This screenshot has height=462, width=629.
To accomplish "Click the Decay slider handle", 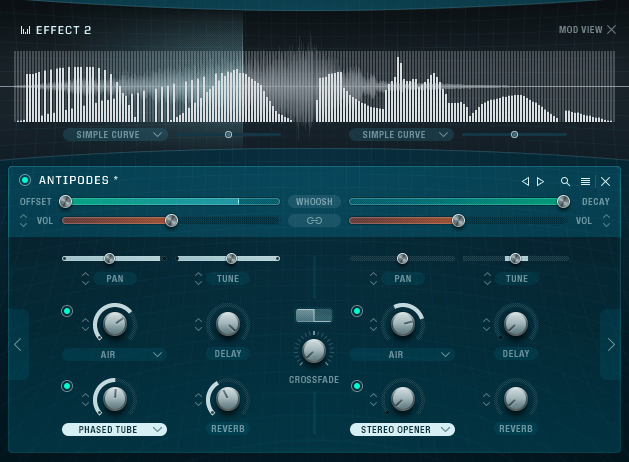I will pyautogui.click(x=563, y=201).
